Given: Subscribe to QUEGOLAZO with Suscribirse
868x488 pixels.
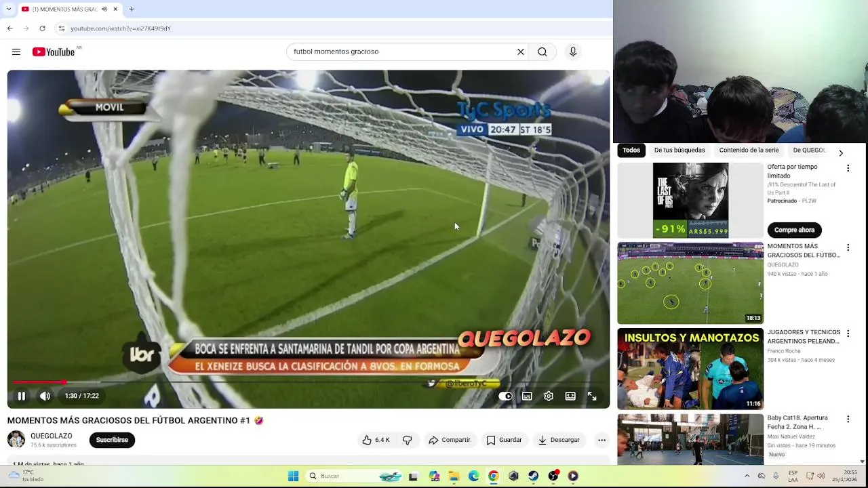Looking at the screenshot, I should [x=112, y=440].
